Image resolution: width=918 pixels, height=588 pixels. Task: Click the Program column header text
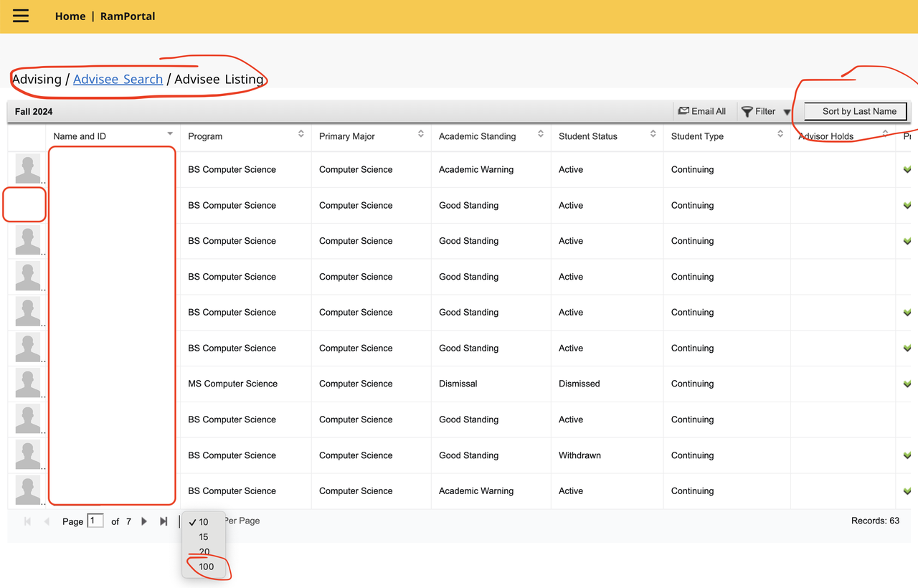coord(205,136)
